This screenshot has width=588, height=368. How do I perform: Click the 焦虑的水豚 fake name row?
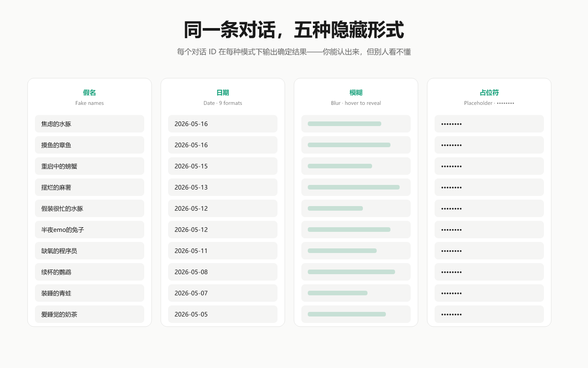pos(90,124)
